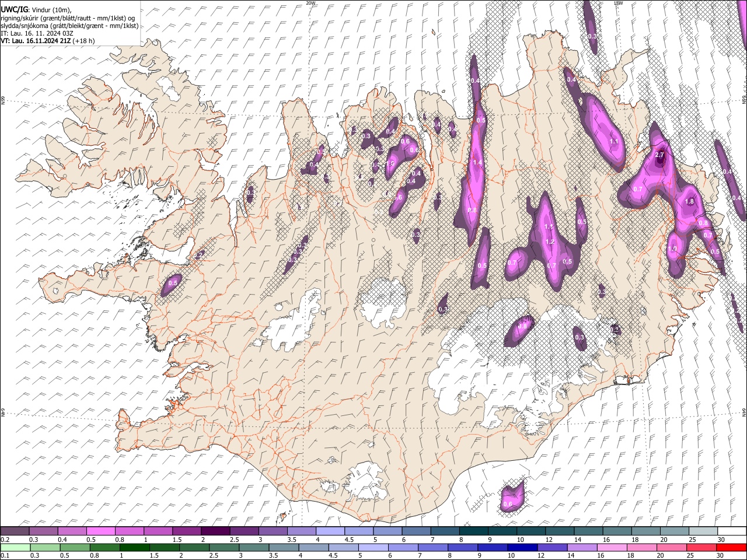The width and height of the screenshot is (747, 560).
Task: Click the 2.7 precipitation peak value in the east
Action: [660, 155]
